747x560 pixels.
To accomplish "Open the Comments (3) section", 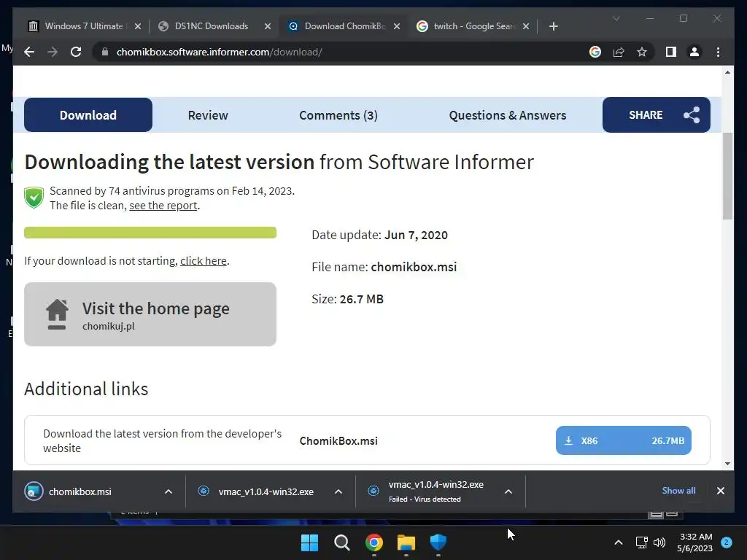I will (x=338, y=115).
